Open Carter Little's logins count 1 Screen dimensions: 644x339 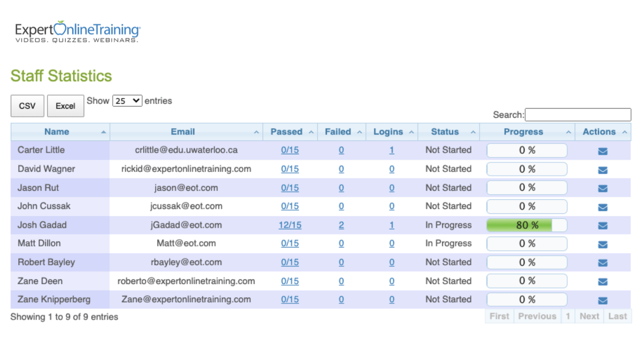pyautogui.click(x=392, y=150)
